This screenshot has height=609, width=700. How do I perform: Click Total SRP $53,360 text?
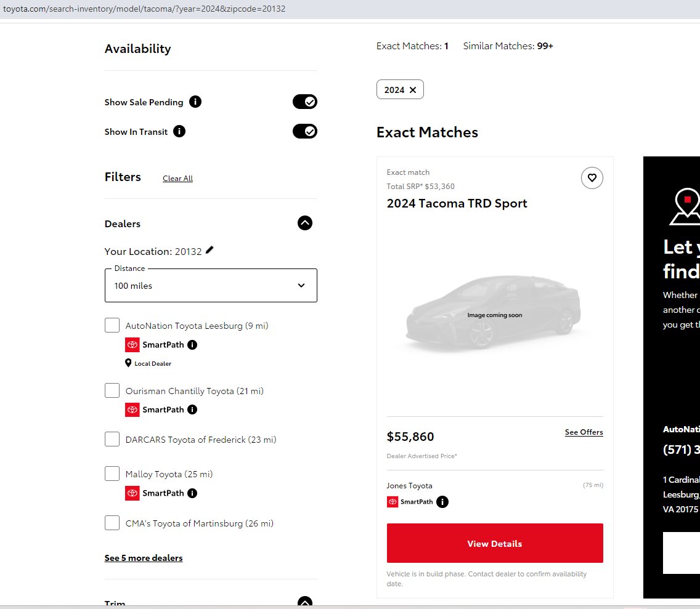[420, 187]
